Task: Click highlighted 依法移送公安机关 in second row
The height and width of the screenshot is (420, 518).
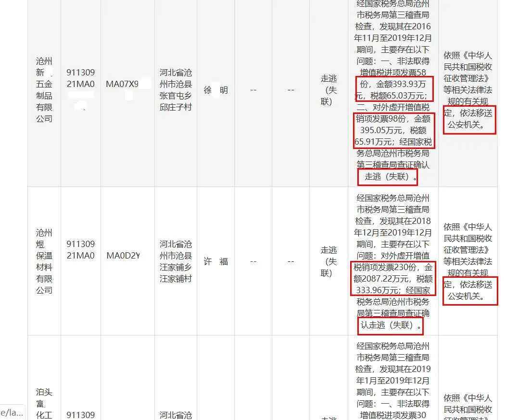Action: click(x=469, y=291)
